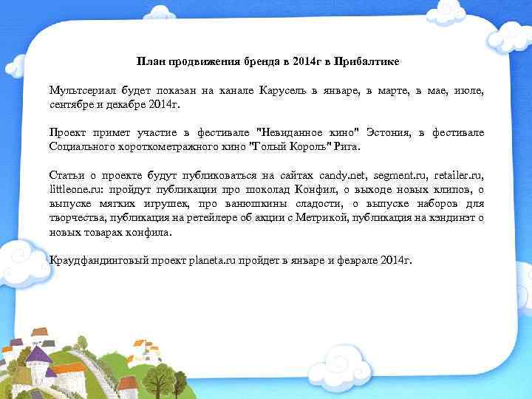
Task: Click the site name "littleone.ru"
Action: [x=75, y=189]
